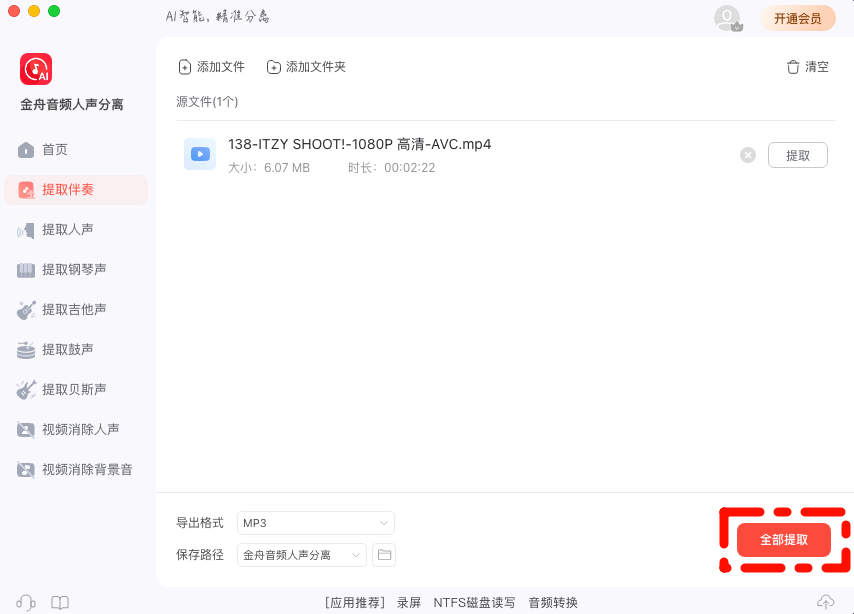854x614 pixels.
Task: Browse the output folder via the folder icon
Action: point(384,555)
